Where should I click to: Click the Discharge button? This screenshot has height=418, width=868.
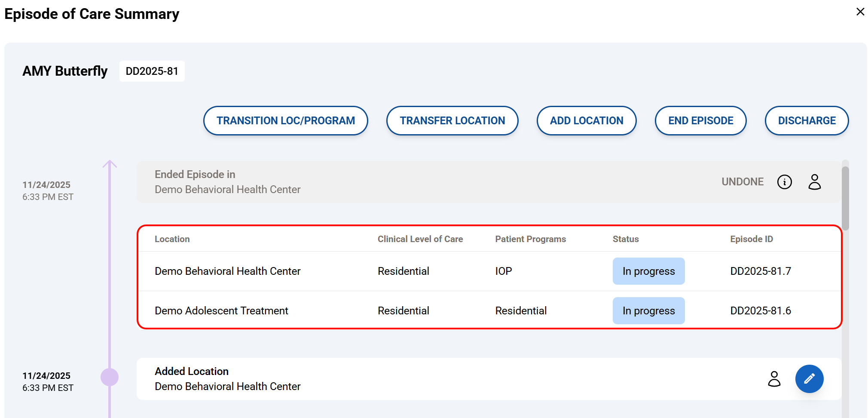[x=806, y=121]
